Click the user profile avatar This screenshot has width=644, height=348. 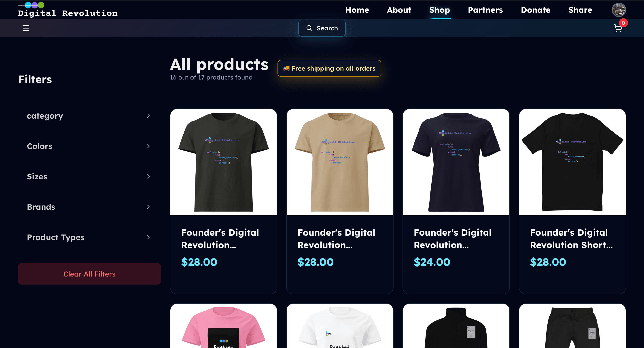point(619,10)
